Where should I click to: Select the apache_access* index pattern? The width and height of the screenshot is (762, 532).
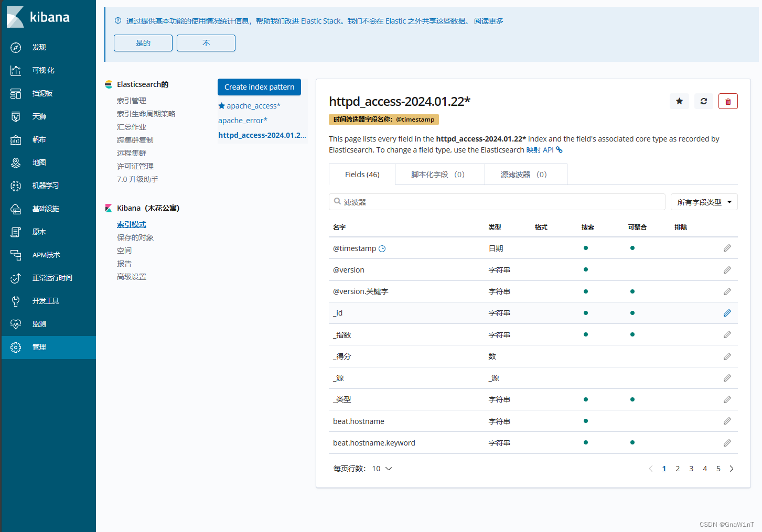point(254,106)
